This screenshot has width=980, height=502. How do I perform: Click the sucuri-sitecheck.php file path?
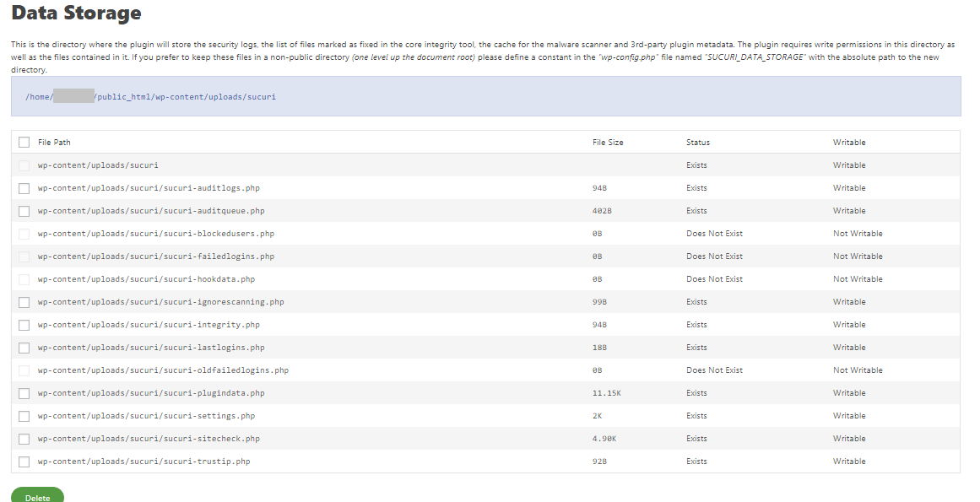pos(149,439)
